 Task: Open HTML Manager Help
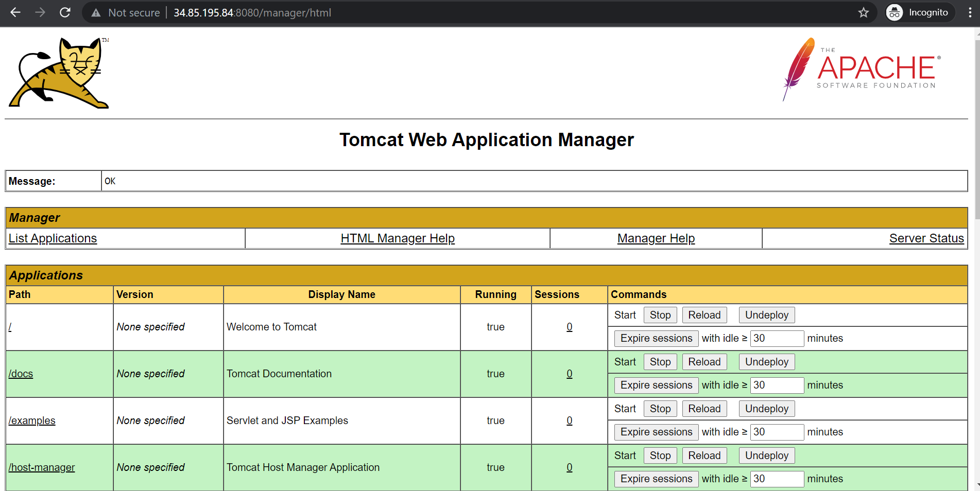(x=397, y=238)
